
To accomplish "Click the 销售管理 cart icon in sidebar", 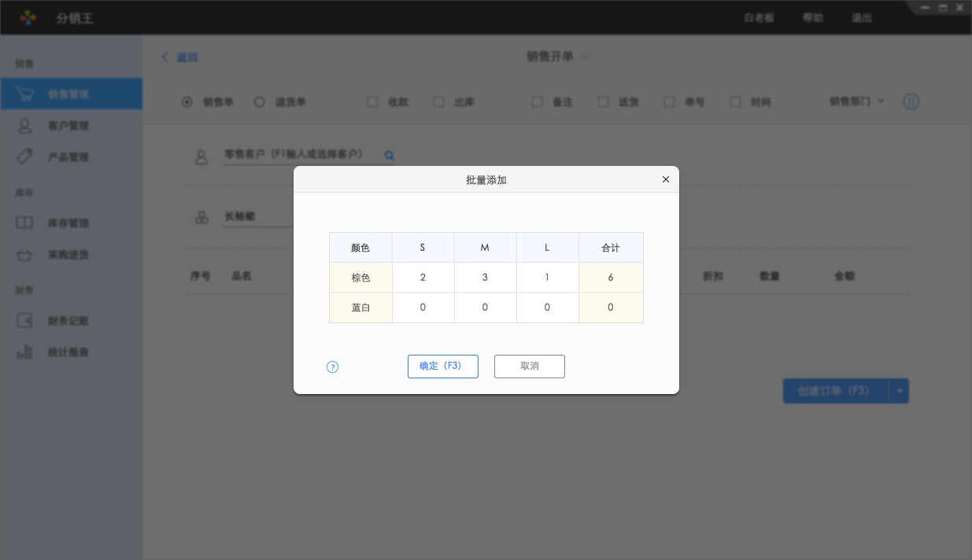I will 25,94.
